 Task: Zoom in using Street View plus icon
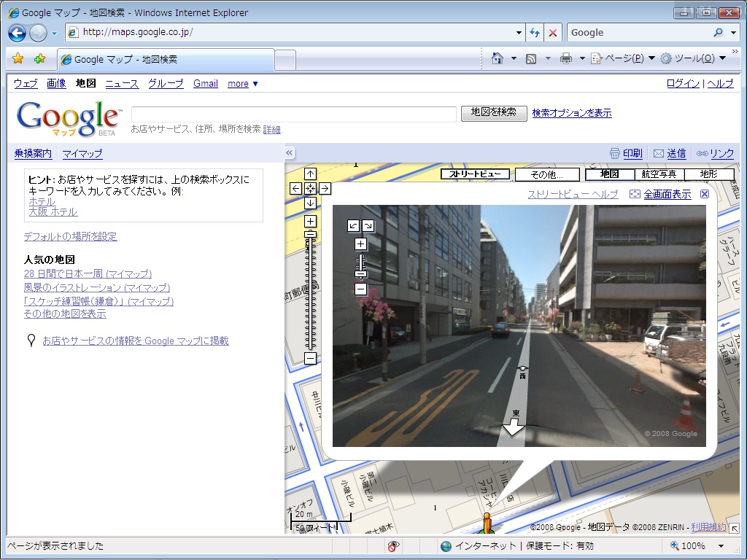[361, 244]
